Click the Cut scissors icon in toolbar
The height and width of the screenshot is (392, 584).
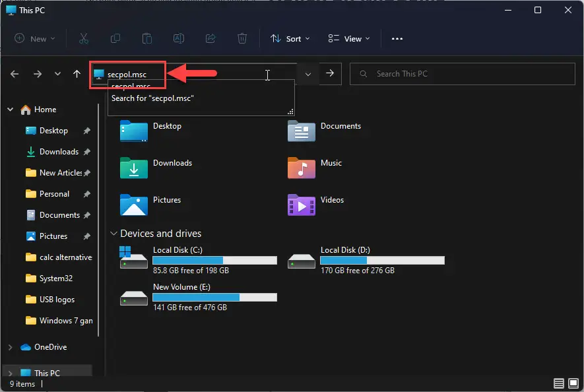pyautogui.click(x=84, y=38)
